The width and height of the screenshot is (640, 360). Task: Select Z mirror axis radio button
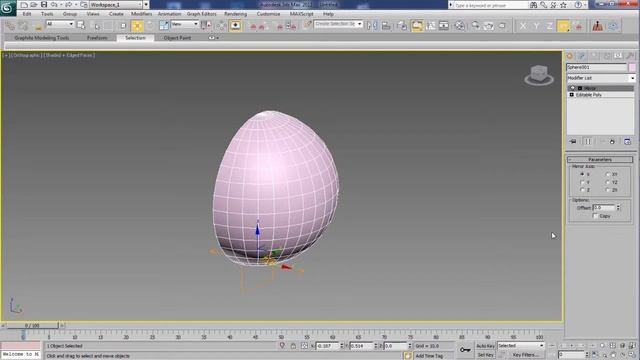click(582, 190)
